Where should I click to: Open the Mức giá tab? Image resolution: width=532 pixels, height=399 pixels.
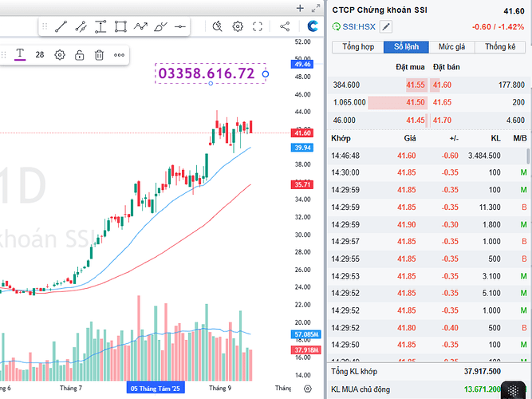[x=453, y=47]
